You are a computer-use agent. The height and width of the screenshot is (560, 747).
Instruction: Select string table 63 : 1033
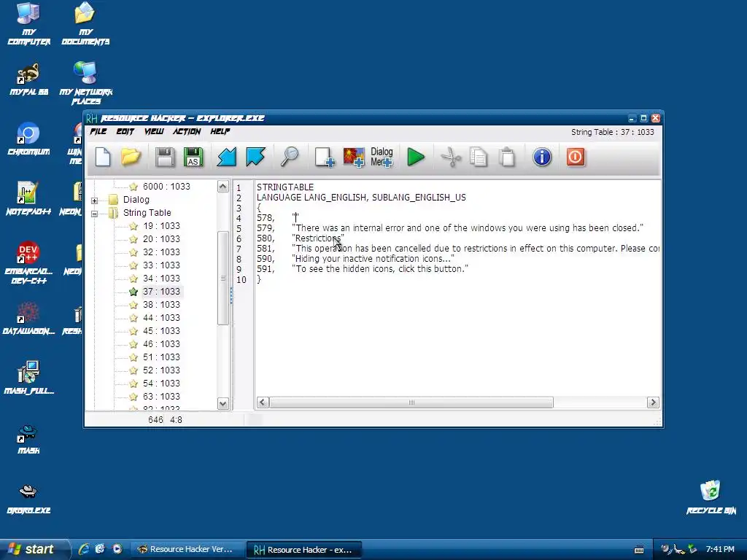(161, 397)
